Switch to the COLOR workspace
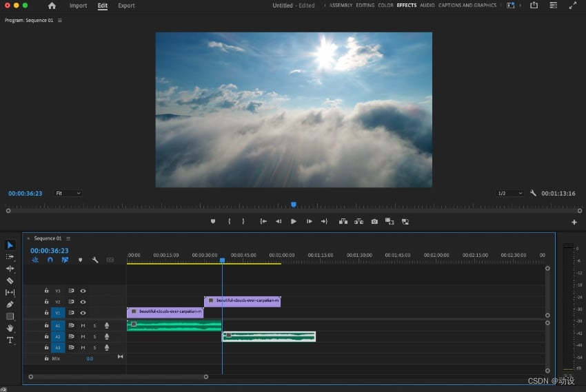Viewport: 586px width, 392px height. click(x=385, y=6)
